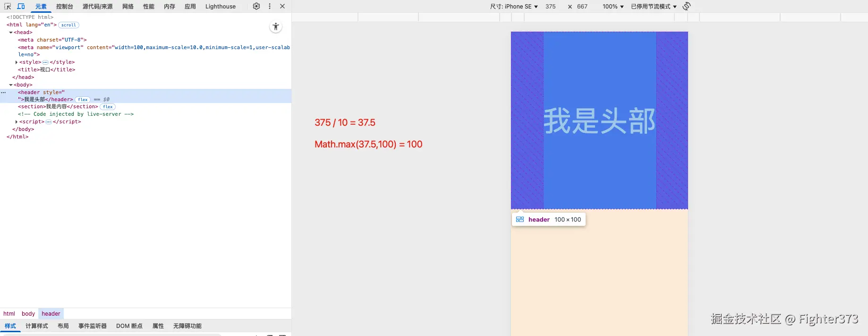Select the section 我是内容 node
868x336 pixels.
[58, 107]
